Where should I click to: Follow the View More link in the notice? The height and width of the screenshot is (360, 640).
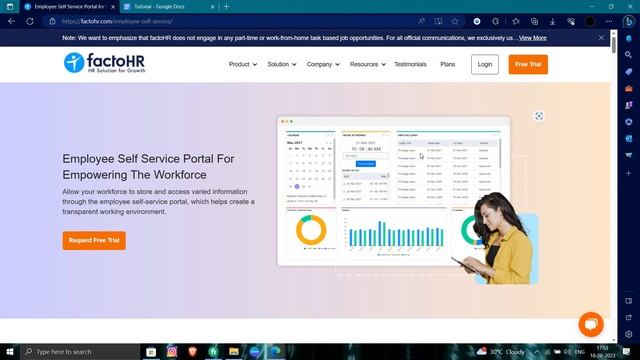pyautogui.click(x=533, y=38)
